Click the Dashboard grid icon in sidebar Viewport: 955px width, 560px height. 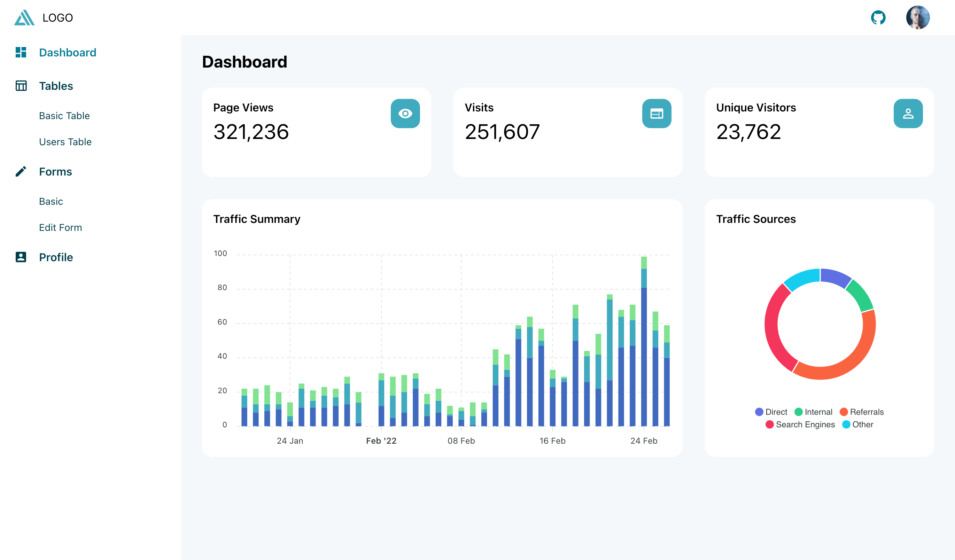[x=21, y=52]
